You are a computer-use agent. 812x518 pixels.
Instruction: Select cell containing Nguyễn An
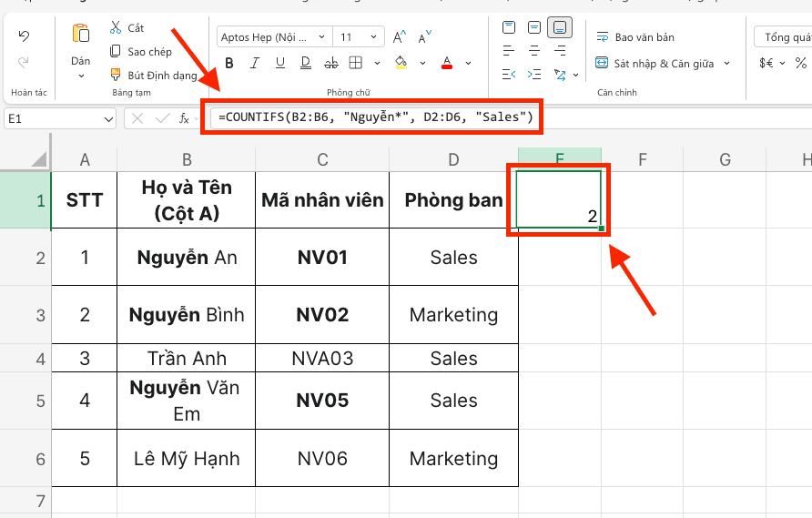coord(187,257)
